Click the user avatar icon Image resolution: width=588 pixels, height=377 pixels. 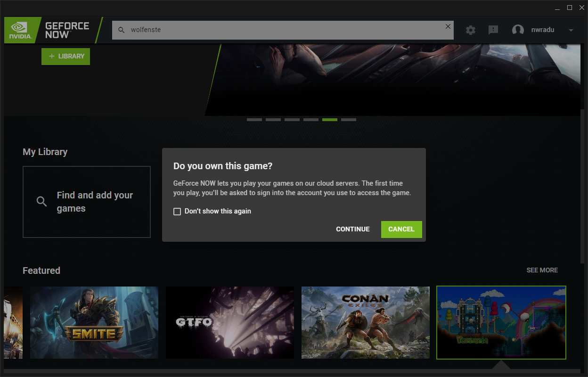click(x=518, y=30)
